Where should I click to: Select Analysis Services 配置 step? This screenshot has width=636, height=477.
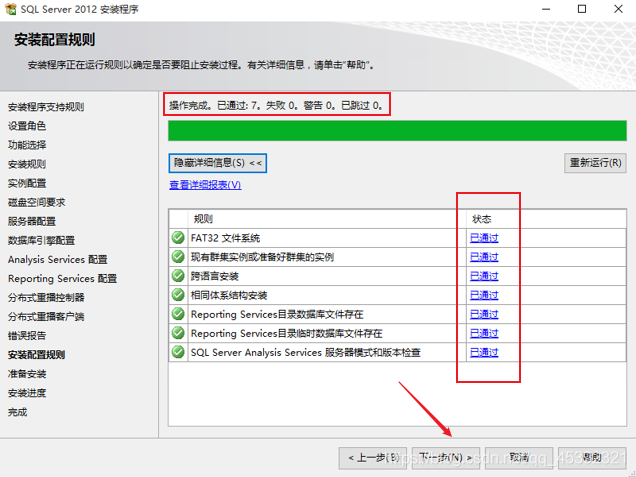coord(58,260)
